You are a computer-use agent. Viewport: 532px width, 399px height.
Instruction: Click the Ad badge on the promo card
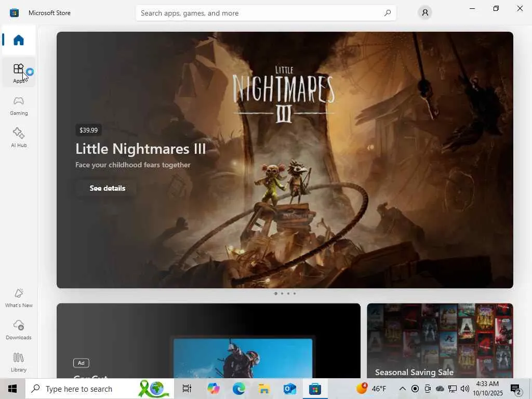pyautogui.click(x=81, y=363)
